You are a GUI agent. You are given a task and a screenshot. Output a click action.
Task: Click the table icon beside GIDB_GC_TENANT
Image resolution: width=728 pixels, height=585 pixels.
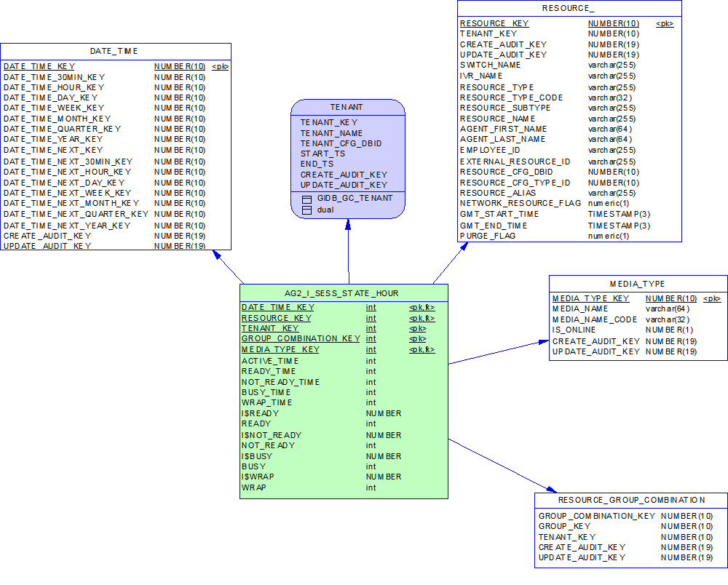[x=306, y=199]
